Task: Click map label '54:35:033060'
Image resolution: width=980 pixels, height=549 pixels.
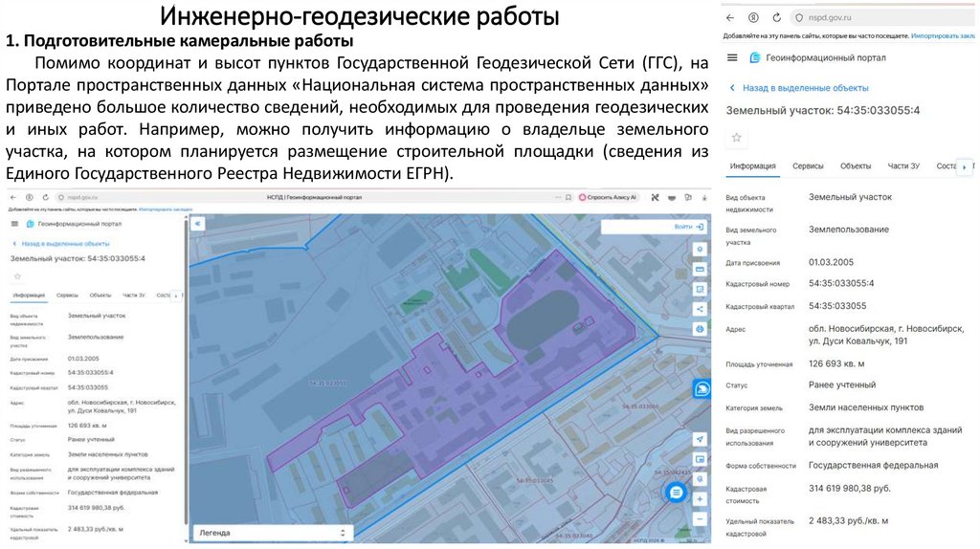Action: tap(640, 406)
